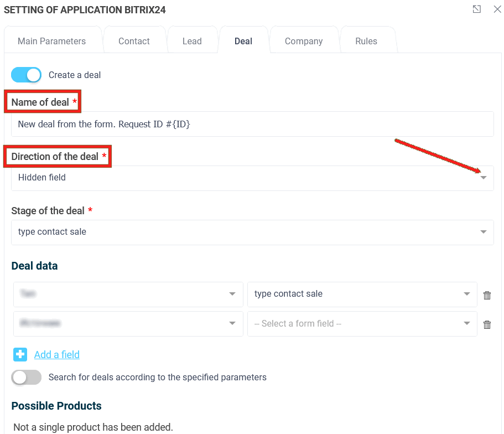504x434 pixels.
Task: Delete the "type contact sale" mapping with trash icon
Action: tap(487, 295)
